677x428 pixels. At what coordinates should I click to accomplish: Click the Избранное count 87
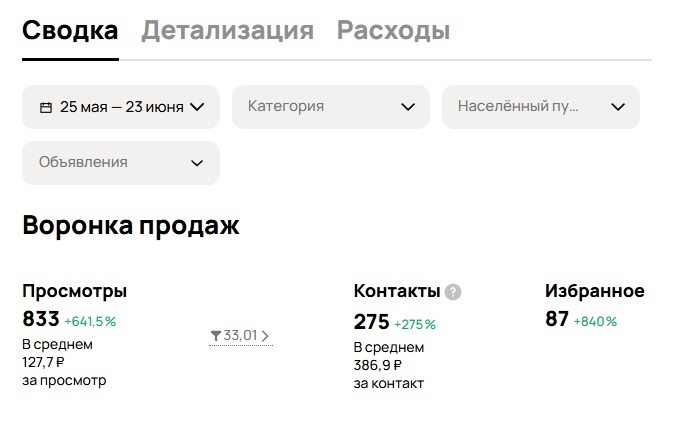click(x=557, y=320)
